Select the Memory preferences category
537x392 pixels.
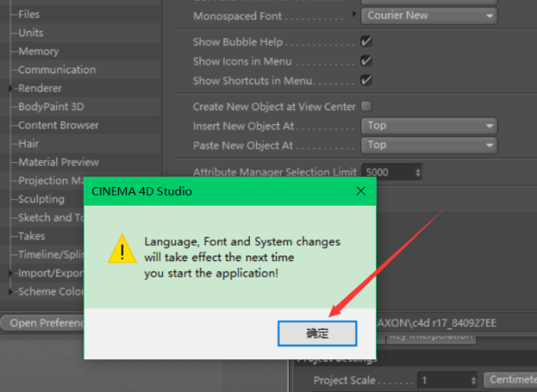pos(39,51)
